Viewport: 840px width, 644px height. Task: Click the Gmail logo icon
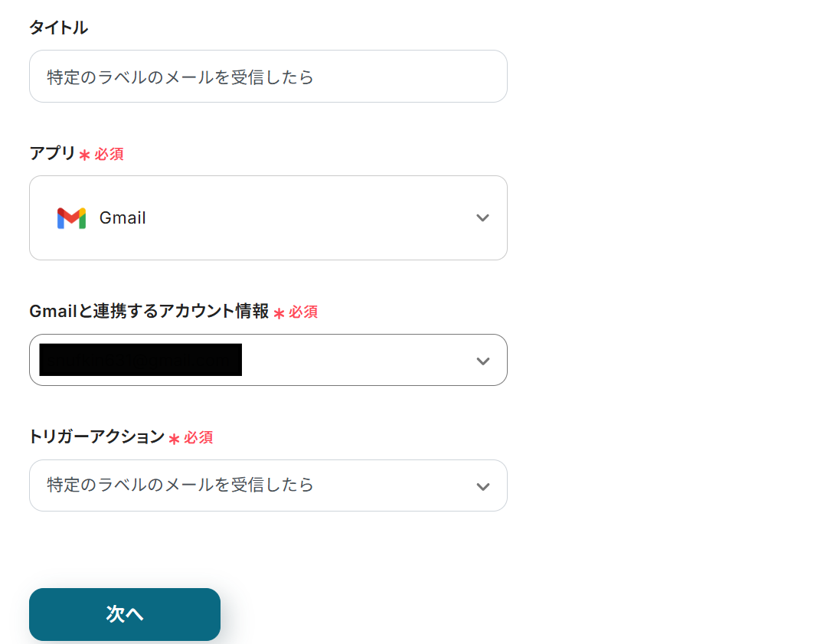point(71,218)
